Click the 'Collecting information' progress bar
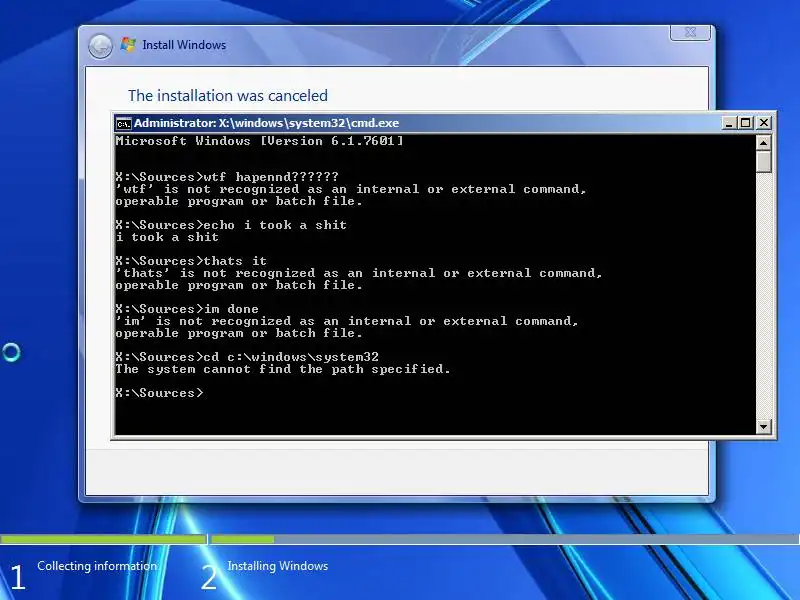The height and width of the screenshot is (600, 800). [103, 539]
